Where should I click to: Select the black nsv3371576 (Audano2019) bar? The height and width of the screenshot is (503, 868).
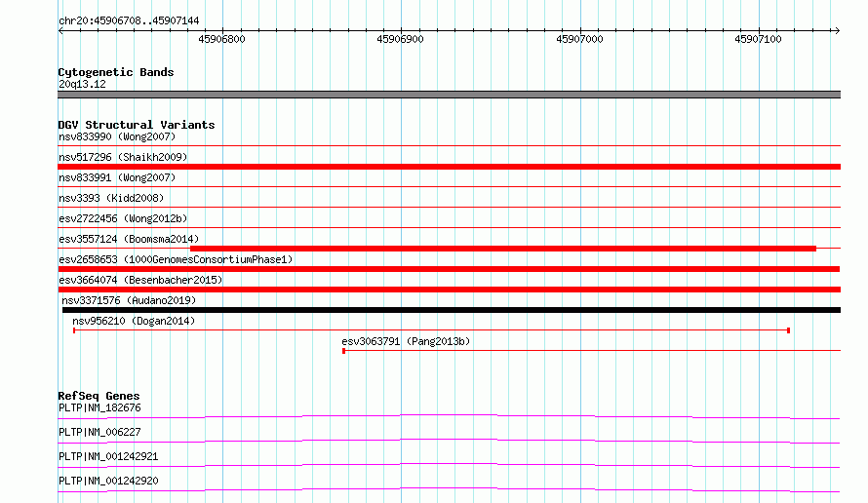click(x=452, y=310)
